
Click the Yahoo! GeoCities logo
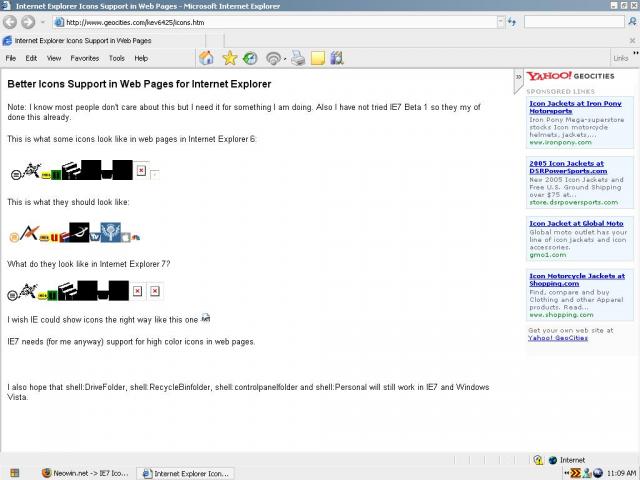point(570,76)
